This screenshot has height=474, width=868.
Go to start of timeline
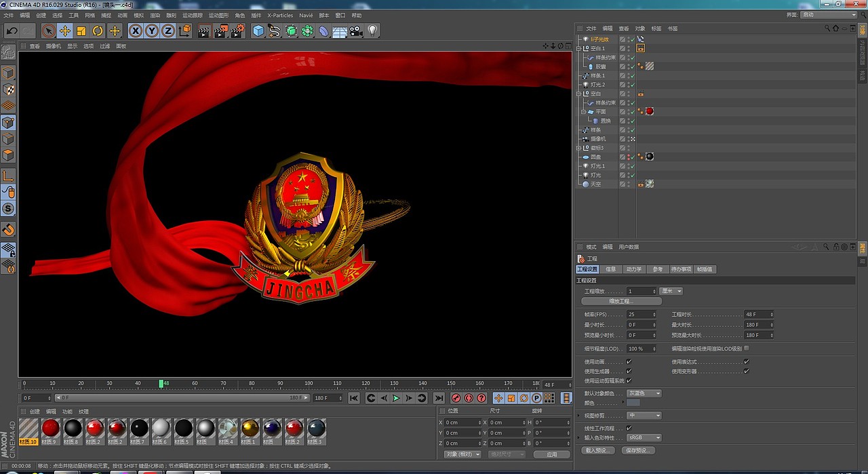tap(354, 398)
